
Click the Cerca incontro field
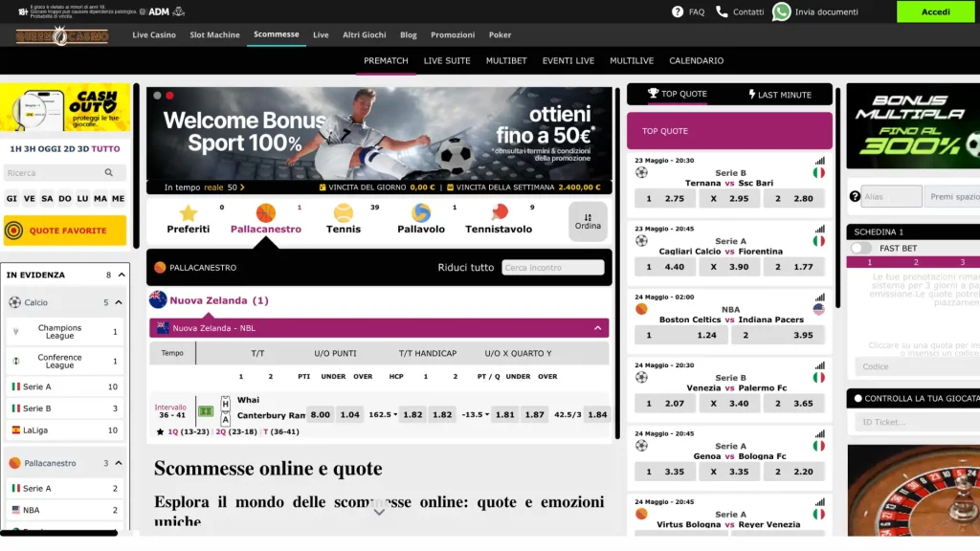click(x=552, y=268)
